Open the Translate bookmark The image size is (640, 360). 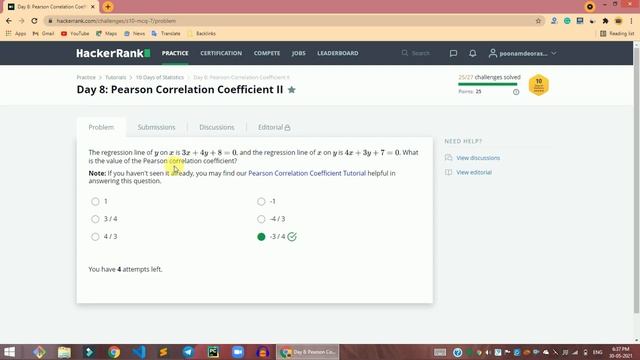click(166, 33)
